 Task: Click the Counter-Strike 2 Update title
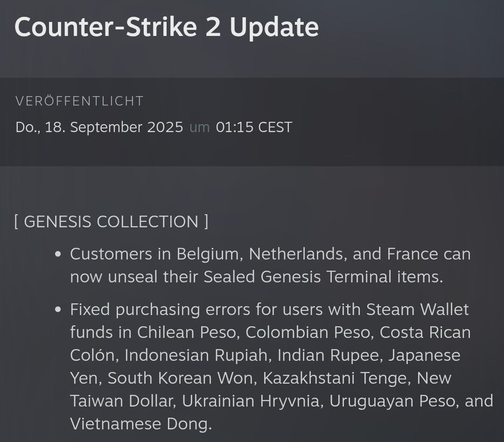tap(167, 27)
